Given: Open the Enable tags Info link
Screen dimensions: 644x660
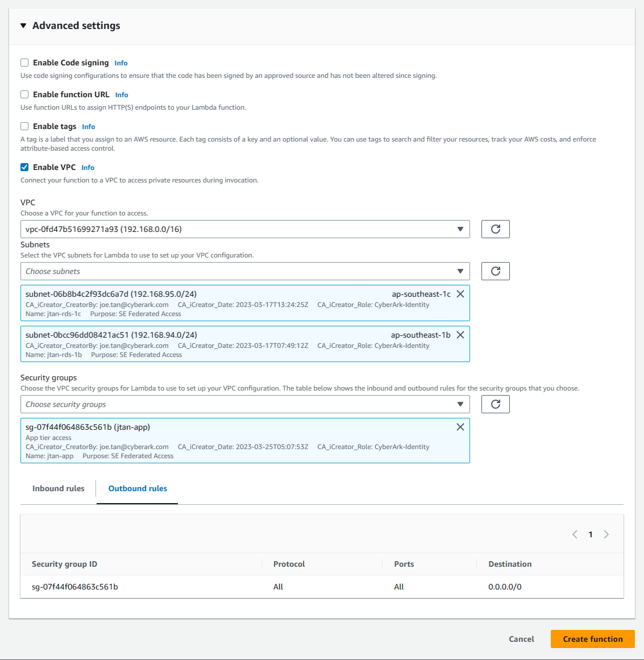Looking at the screenshot, I should click(x=88, y=126).
